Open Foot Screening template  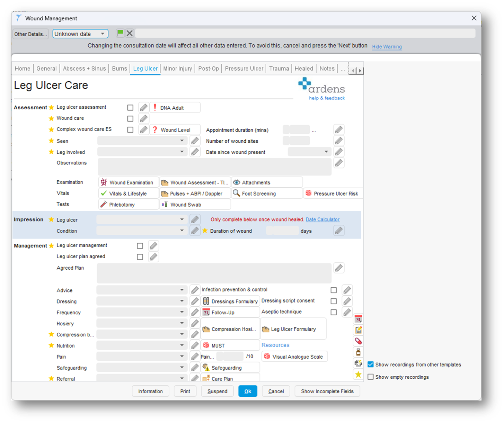pyautogui.click(x=267, y=193)
